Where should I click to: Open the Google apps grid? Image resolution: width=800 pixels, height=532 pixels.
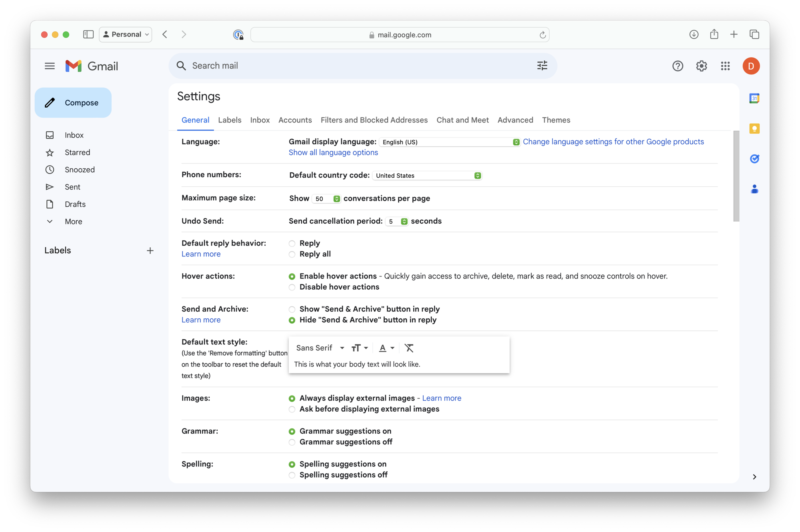[725, 66]
